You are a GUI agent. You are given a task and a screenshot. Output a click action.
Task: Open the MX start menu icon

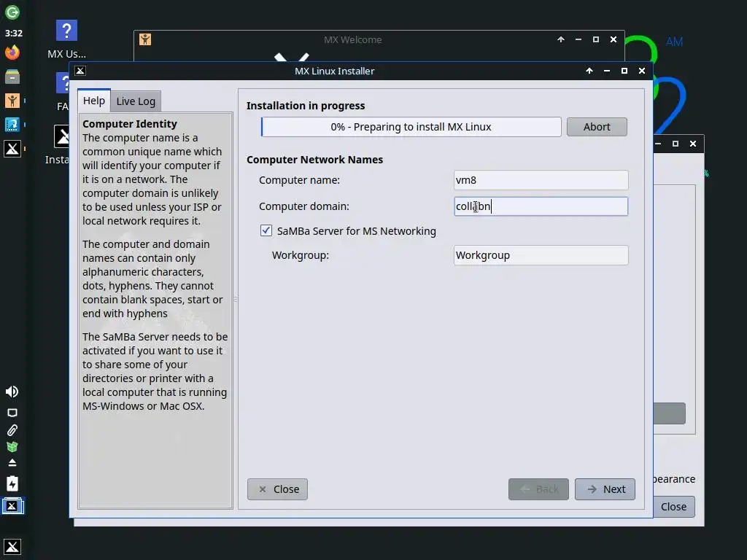pyautogui.click(x=12, y=547)
